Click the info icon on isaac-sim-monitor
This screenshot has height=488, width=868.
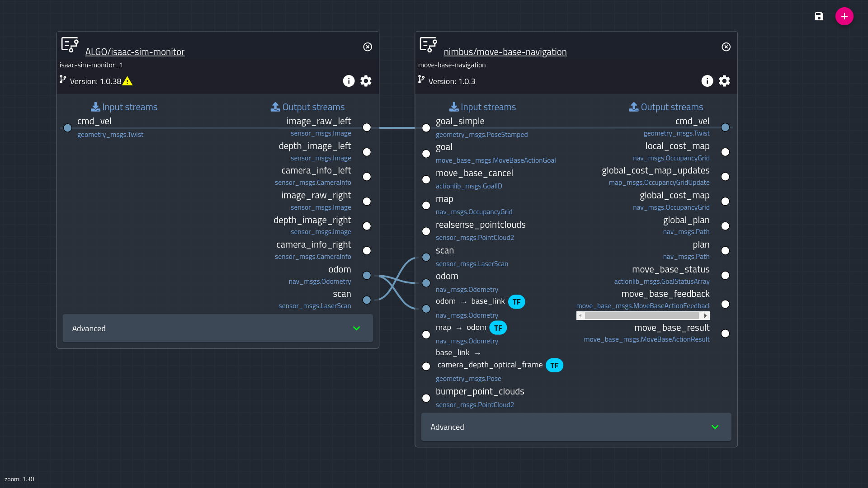[x=349, y=81]
